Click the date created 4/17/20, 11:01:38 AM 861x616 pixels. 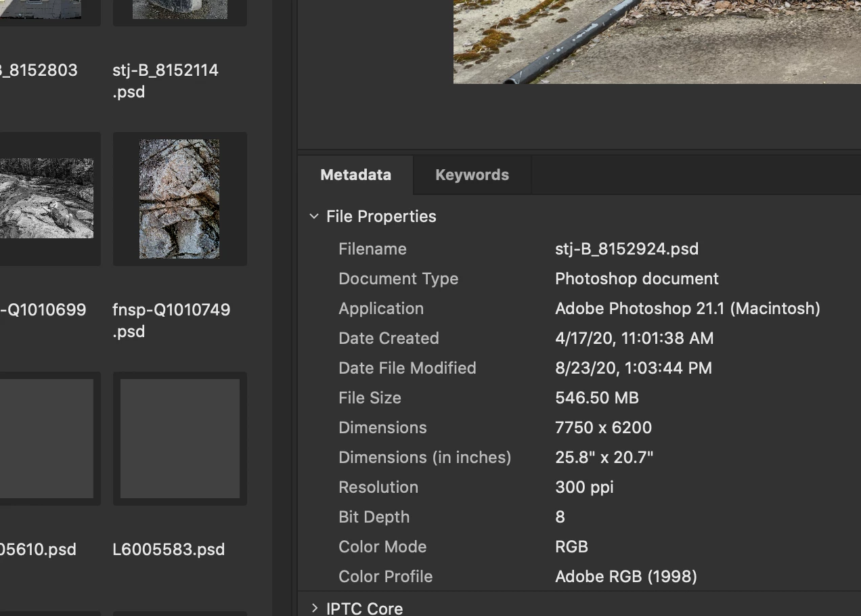click(634, 338)
